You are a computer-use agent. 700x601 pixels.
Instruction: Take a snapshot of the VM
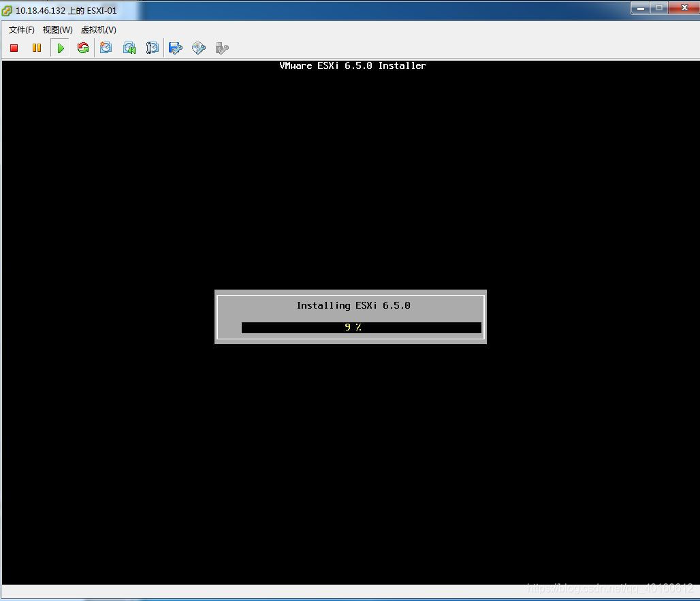click(106, 48)
